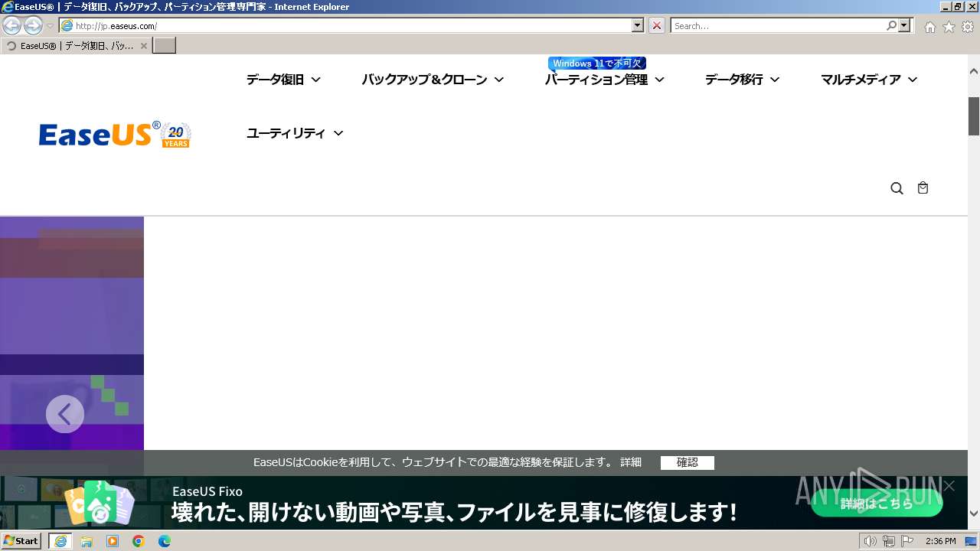The height and width of the screenshot is (551, 980).
Task: Click the page scrollbar down arrow
Action: pos(974,514)
